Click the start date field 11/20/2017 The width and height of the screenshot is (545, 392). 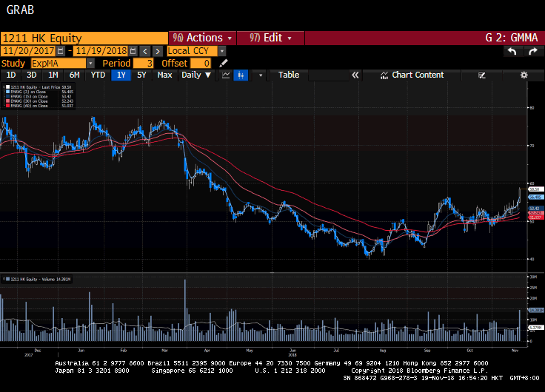(28, 51)
